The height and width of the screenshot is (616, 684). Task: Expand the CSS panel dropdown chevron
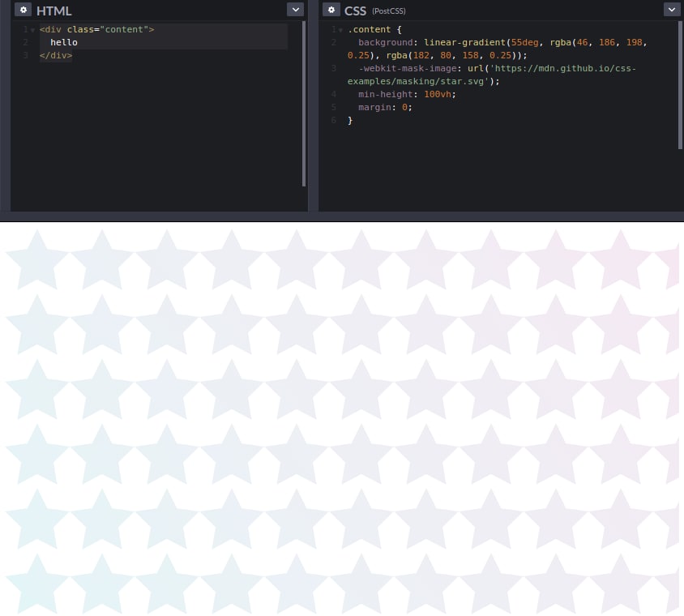[x=672, y=10]
